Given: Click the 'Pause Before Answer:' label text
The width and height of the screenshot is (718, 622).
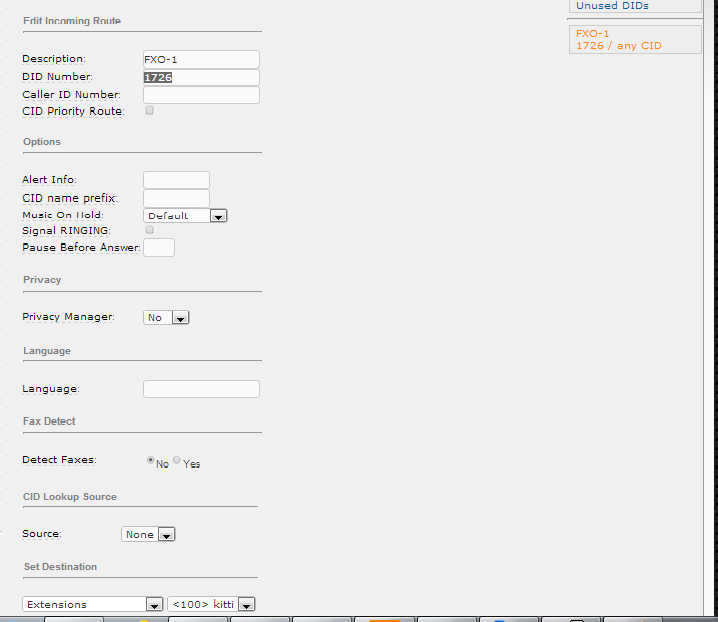Looking at the screenshot, I should tap(81, 248).
